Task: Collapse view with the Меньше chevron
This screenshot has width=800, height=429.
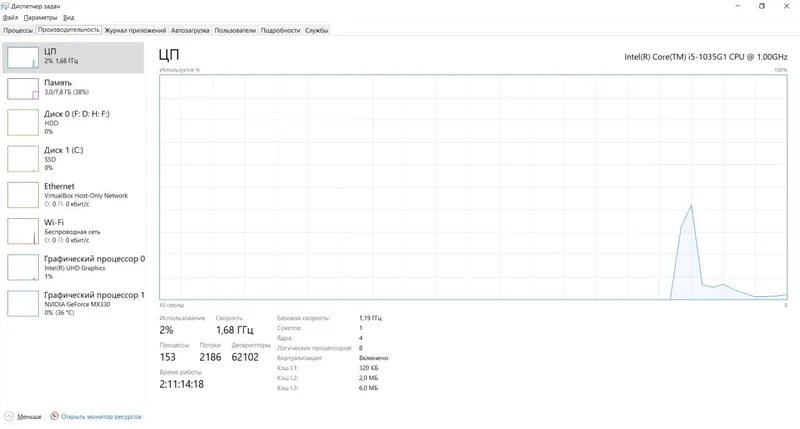Action: tap(9, 416)
